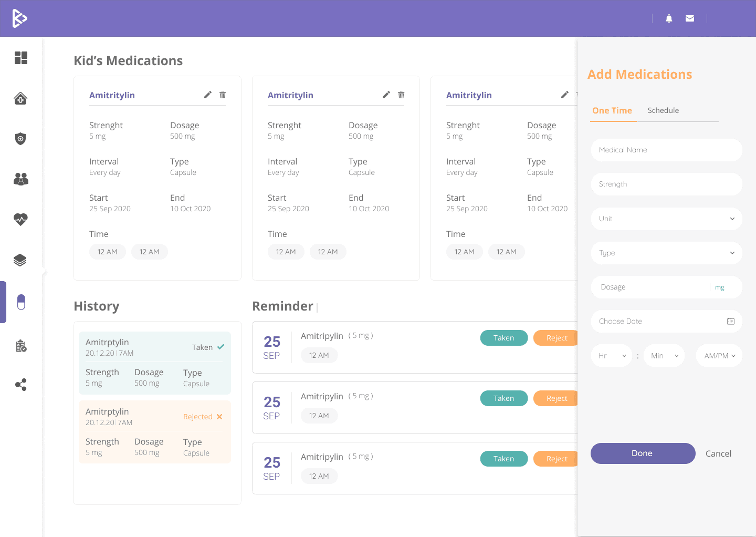Viewport: 756px width, 537px height.
Task: Delete the second Amitritylin card via trash icon
Action: click(401, 95)
